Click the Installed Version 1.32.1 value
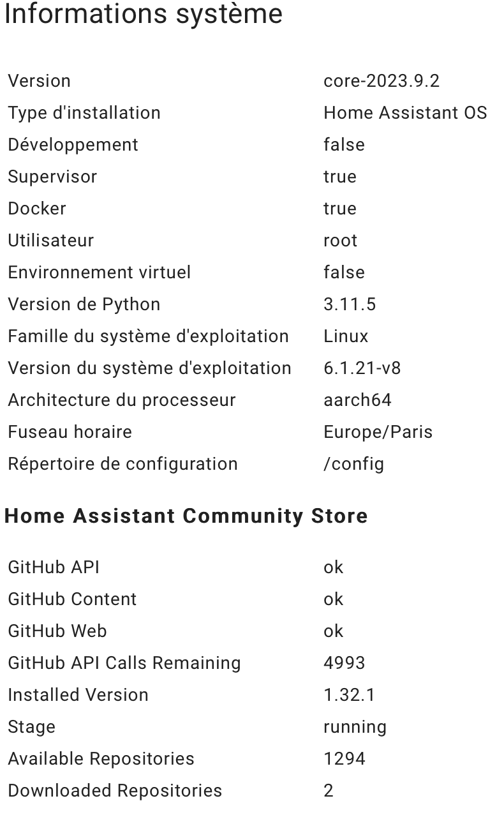This screenshot has height=817, width=504. click(x=350, y=695)
